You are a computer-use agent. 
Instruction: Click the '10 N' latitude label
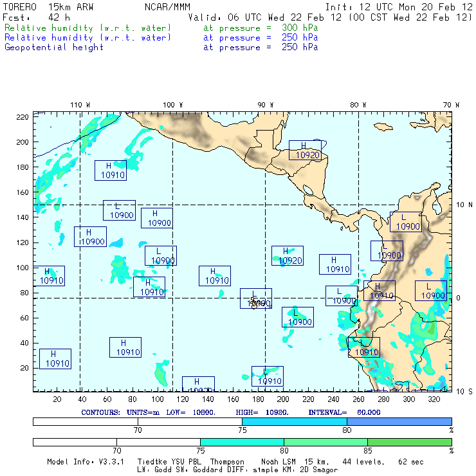(x=464, y=205)
